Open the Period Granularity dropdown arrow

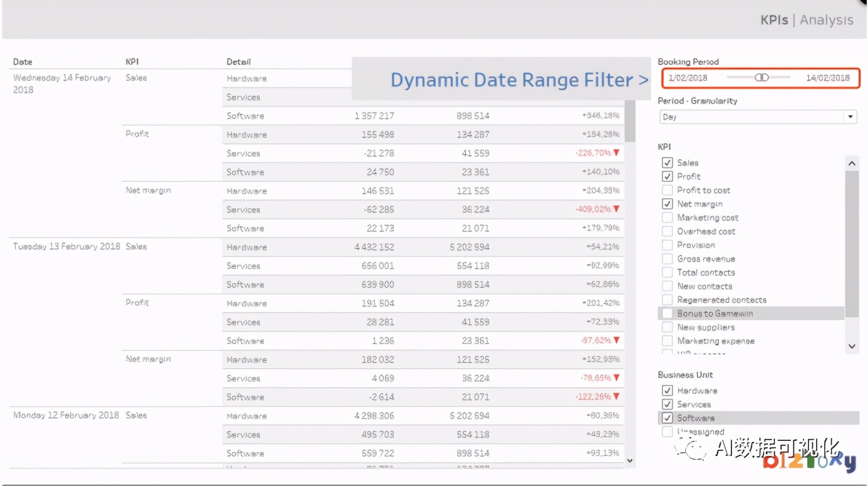pos(850,117)
